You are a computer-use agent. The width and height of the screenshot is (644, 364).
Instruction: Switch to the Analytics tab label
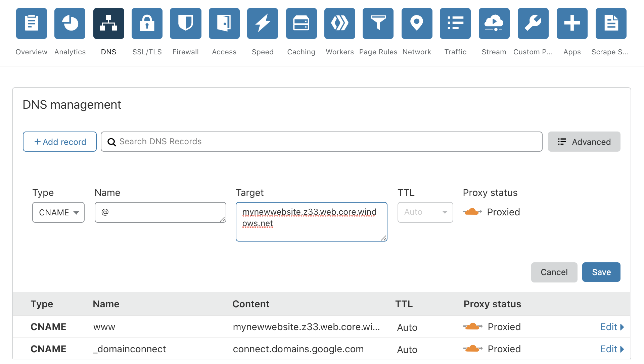tap(70, 52)
